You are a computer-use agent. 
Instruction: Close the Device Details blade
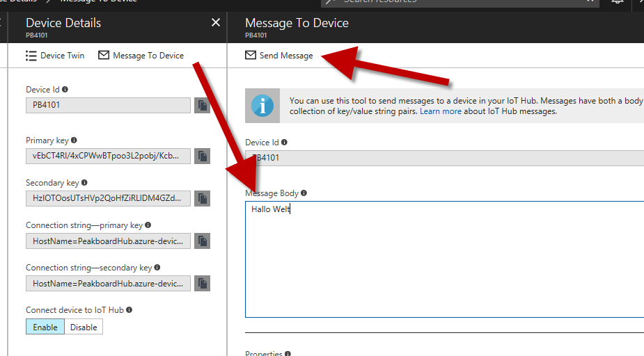click(216, 22)
